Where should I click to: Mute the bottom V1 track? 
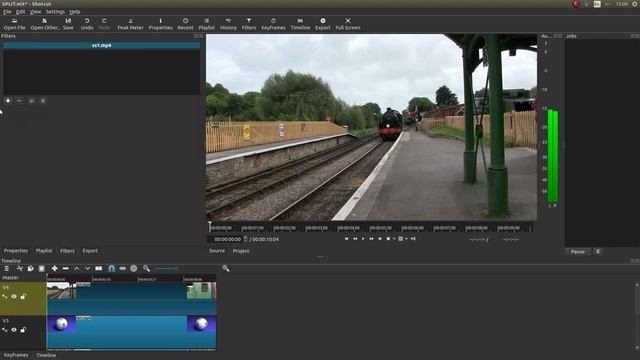tap(4, 329)
